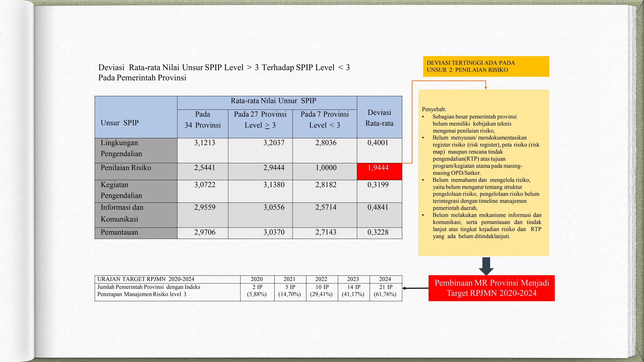Viewport: 644px width, 362px height.
Task: Select the 'Pembinaan MR Provinsi' red box
Action: coord(491,288)
